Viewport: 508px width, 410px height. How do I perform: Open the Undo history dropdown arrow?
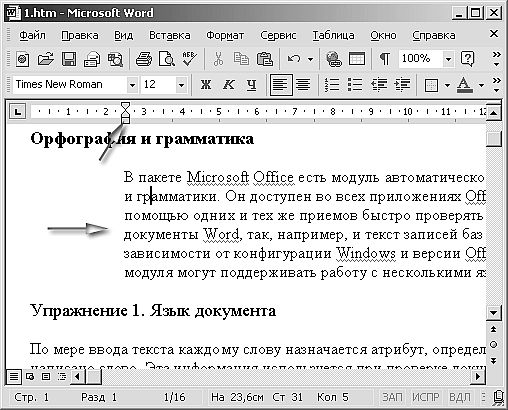coord(310,60)
